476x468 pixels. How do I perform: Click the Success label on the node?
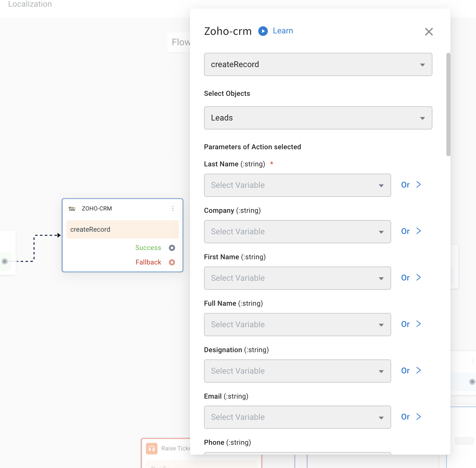pos(148,248)
